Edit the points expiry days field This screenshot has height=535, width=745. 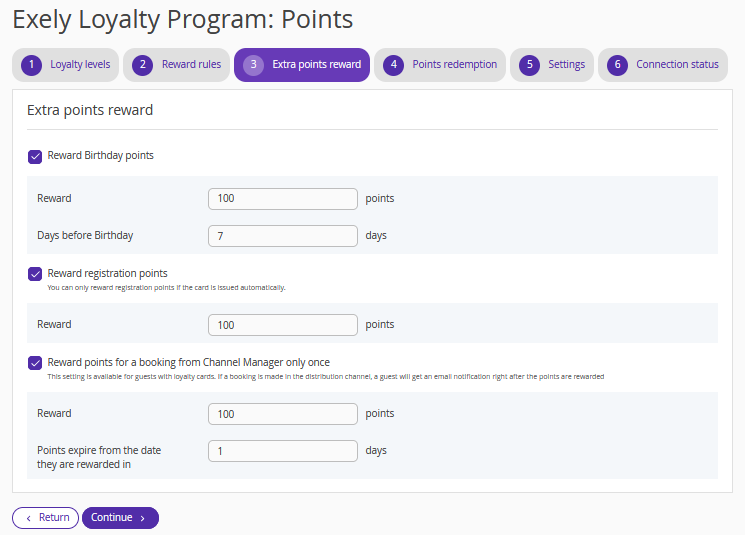[x=282, y=451]
